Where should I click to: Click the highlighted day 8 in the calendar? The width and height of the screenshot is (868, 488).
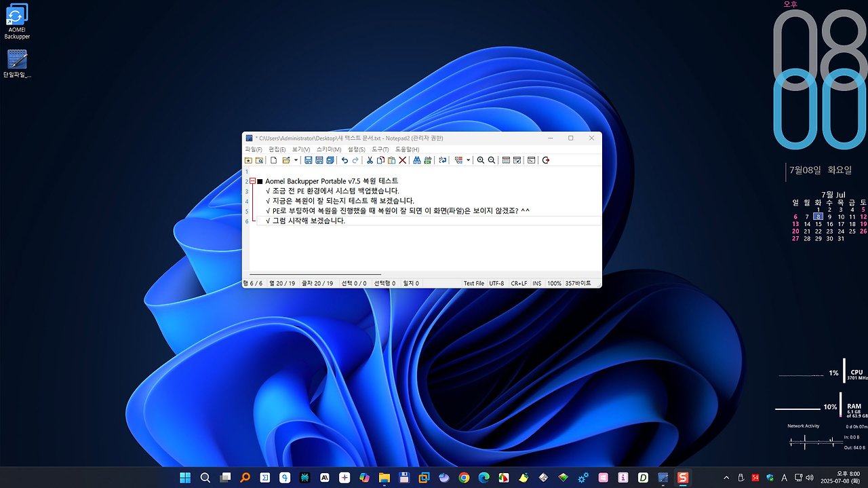click(x=818, y=217)
